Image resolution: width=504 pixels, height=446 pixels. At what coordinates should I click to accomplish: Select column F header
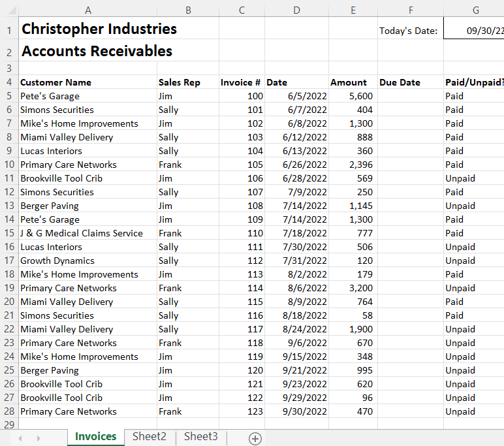click(410, 10)
